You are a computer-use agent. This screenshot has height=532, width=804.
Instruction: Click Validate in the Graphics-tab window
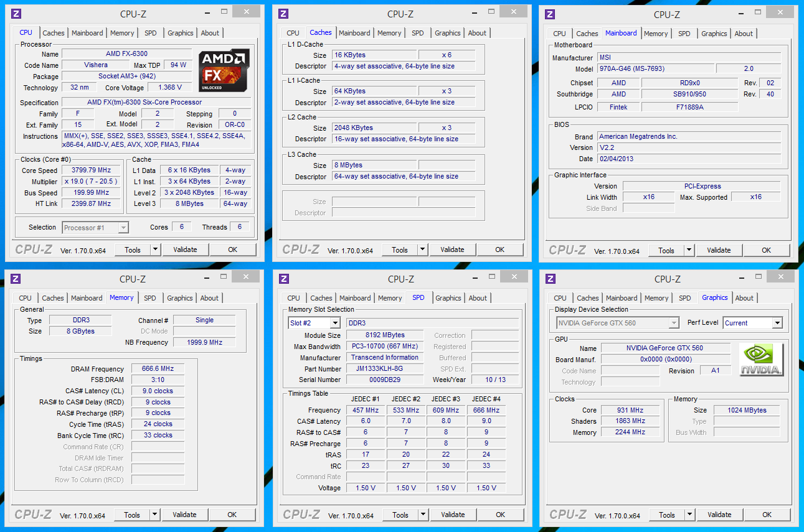point(719,515)
